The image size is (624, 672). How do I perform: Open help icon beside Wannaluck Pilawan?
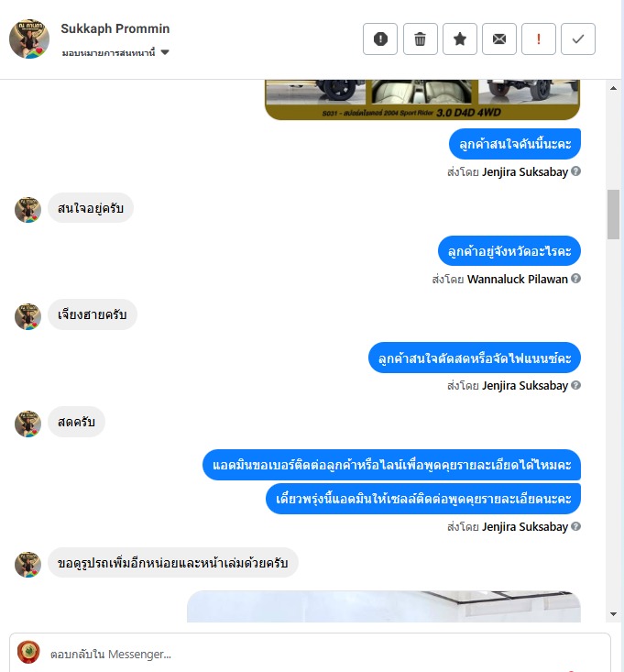[576, 279]
